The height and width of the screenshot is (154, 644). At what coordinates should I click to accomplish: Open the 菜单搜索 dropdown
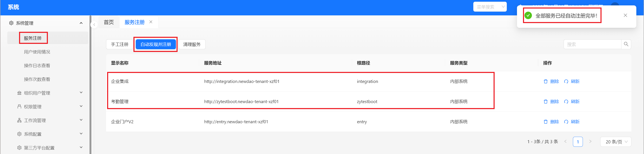pyautogui.click(x=490, y=7)
